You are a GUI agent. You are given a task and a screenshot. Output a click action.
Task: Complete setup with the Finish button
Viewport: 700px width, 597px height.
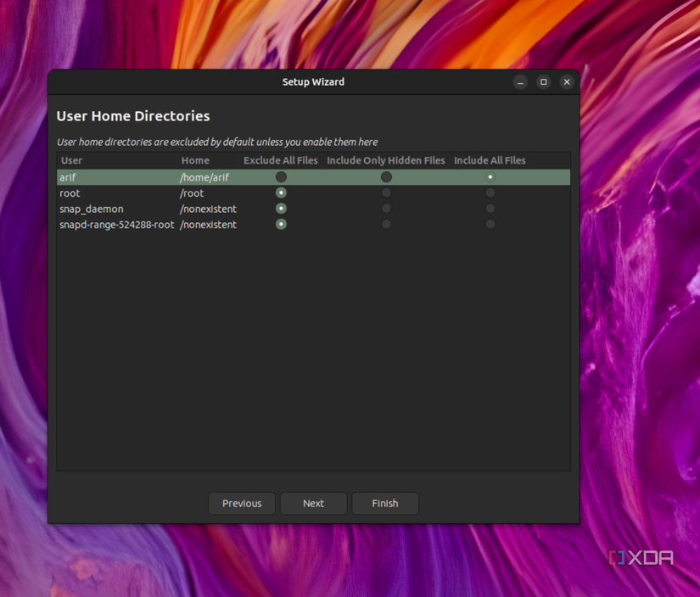coord(385,503)
